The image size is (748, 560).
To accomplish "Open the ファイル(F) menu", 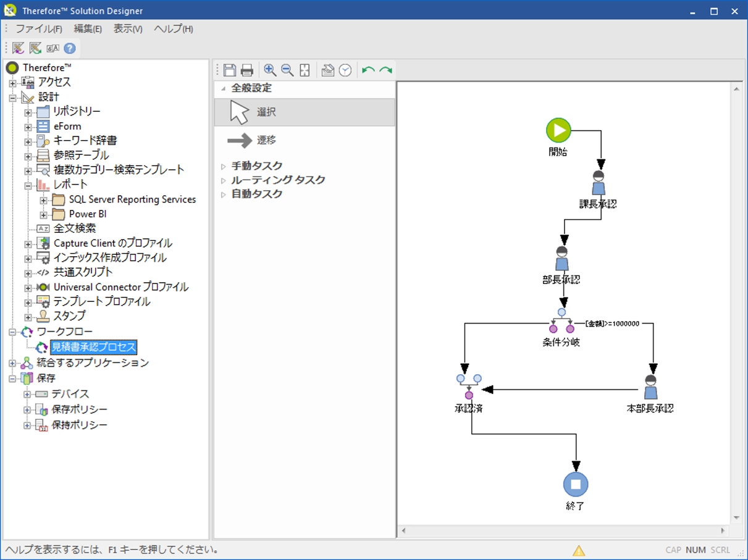I will (x=39, y=28).
